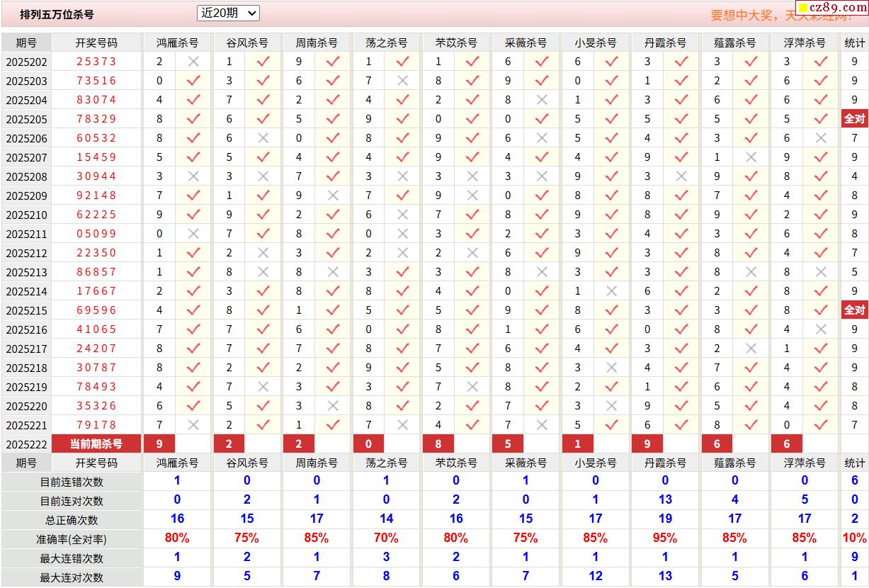Image resolution: width=869 pixels, height=588 pixels.
Task: Click the 准确率(全对率) row label
Action: [x=71, y=539]
